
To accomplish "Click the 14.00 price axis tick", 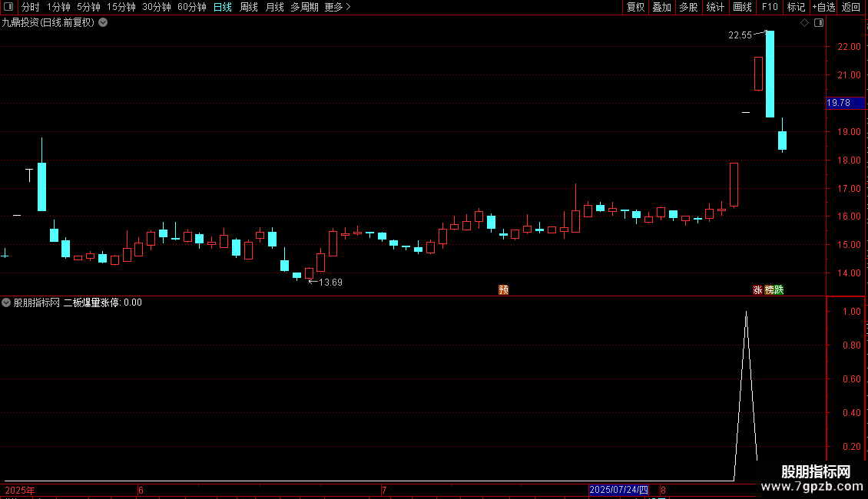I will click(x=849, y=273).
